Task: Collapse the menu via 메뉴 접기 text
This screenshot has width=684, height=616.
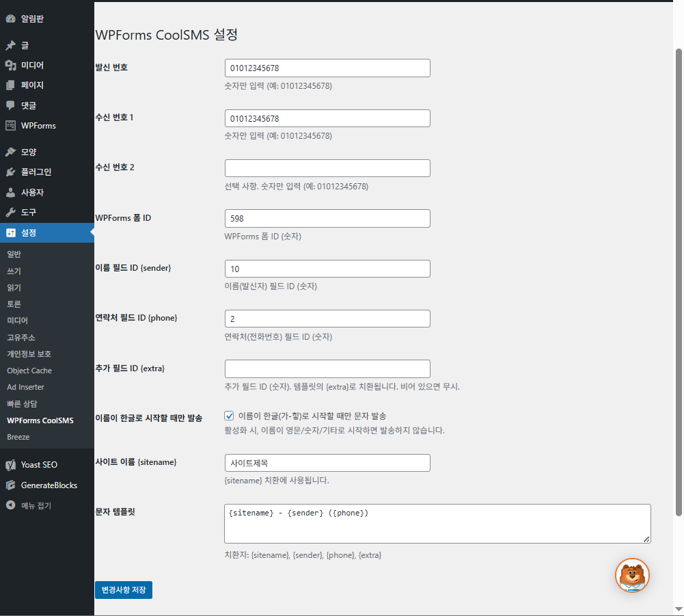Action: coord(36,505)
